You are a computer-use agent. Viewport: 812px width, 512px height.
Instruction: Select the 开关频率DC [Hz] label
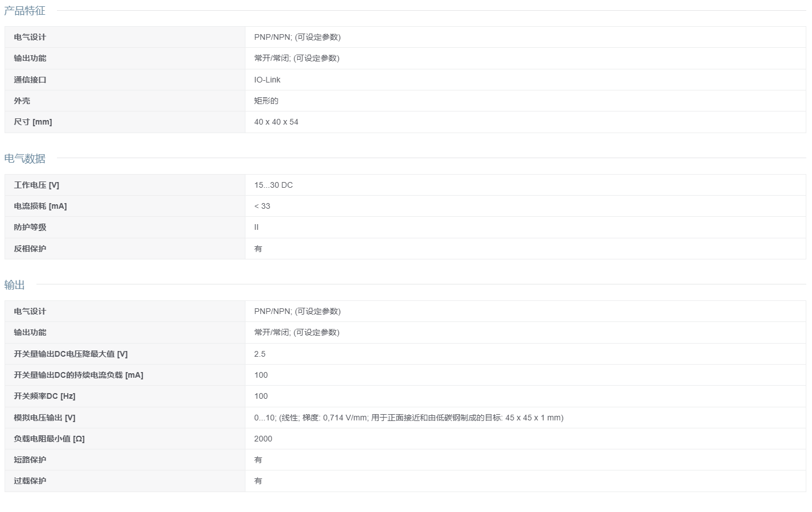coord(44,396)
